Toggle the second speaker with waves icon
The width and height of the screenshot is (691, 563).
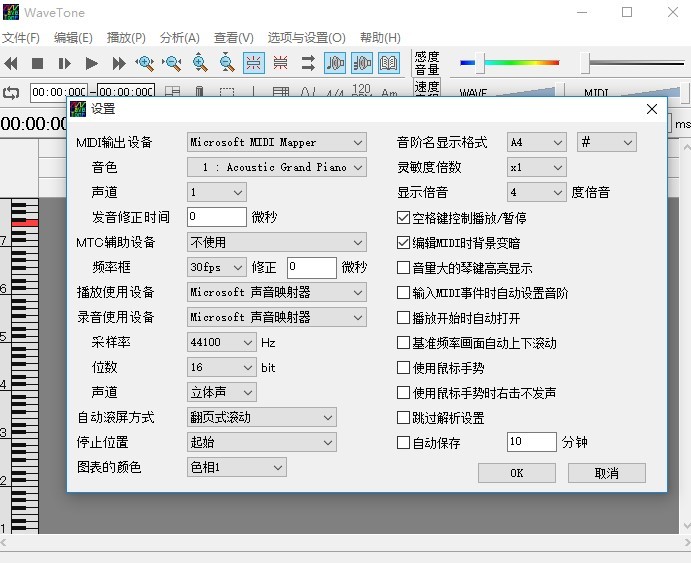point(362,63)
